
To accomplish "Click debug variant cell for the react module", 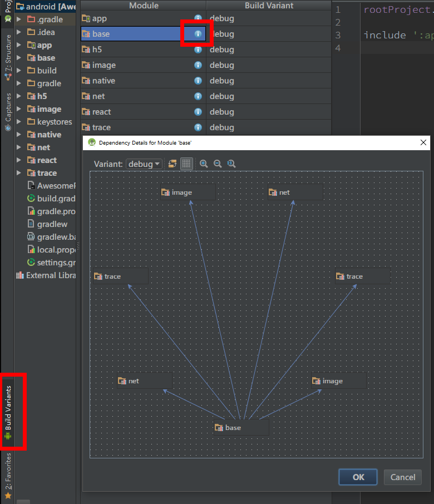I will pyautogui.click(x=269, y=112).
